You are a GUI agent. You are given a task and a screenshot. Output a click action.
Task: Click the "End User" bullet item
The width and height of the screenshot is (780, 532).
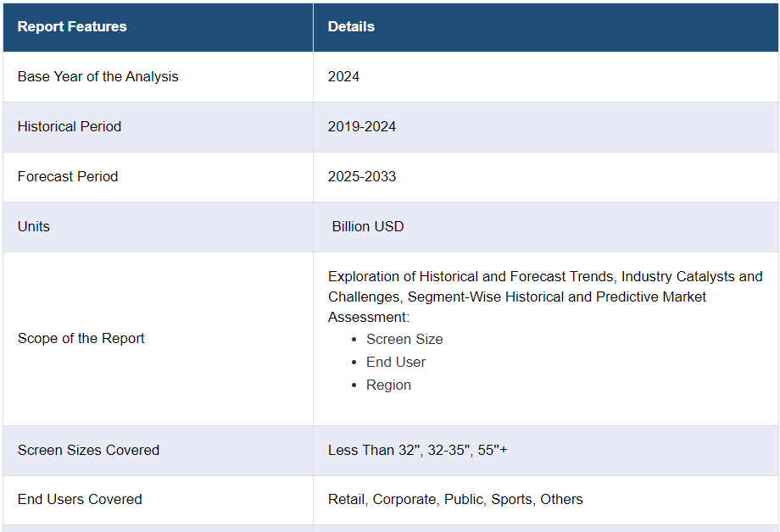(x=396, y=363)
